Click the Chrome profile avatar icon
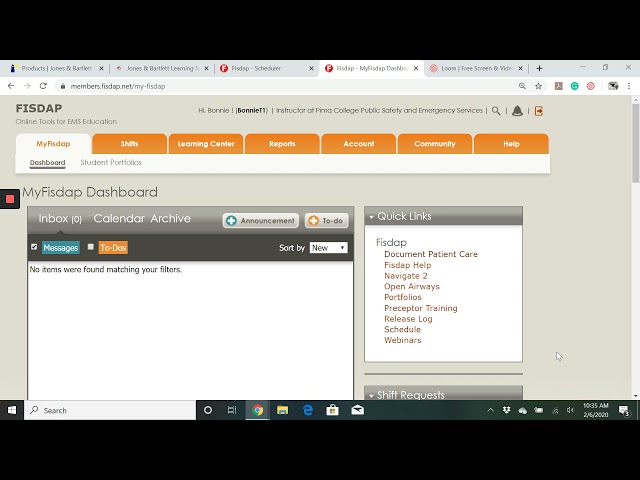Image resolution: width=640 pixels, height=480 pixels. (613, 86)
